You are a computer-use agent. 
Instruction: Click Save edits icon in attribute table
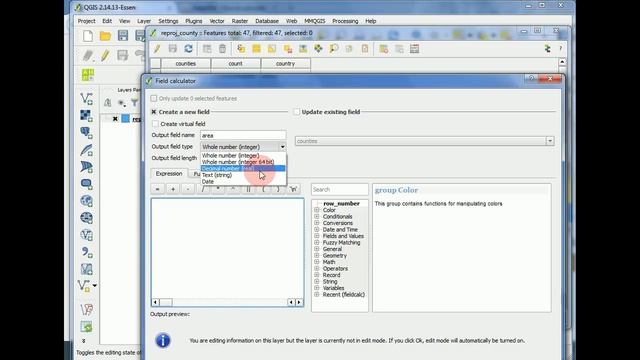click(x=173, y=49)
